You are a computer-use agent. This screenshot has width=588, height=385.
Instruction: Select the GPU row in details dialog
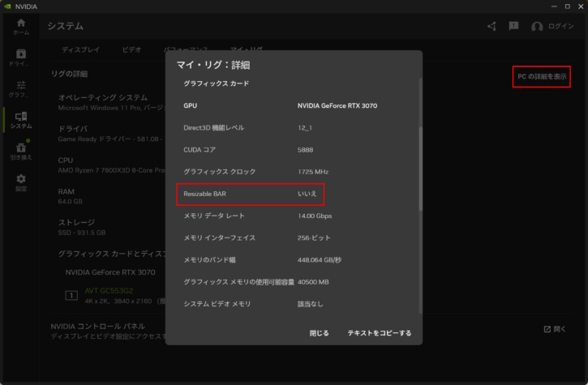click(x=294, y=105)
